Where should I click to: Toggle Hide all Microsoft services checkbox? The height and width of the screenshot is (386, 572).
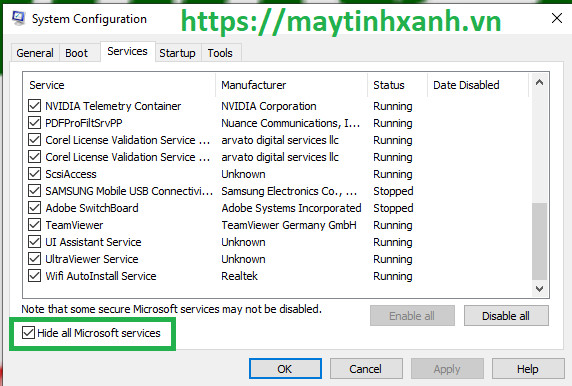[28, 333]
